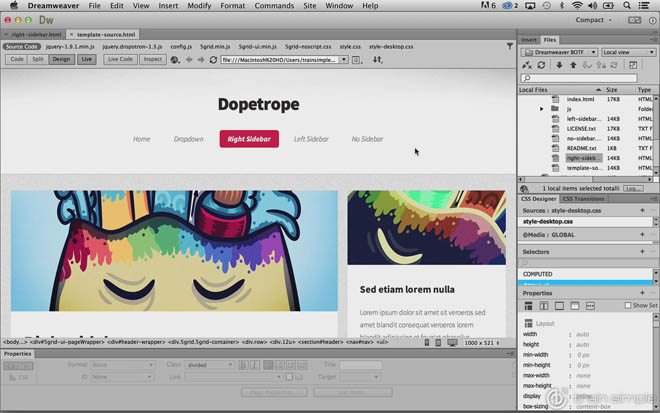Click the Connect to Remote Server icon

[527, 65]
